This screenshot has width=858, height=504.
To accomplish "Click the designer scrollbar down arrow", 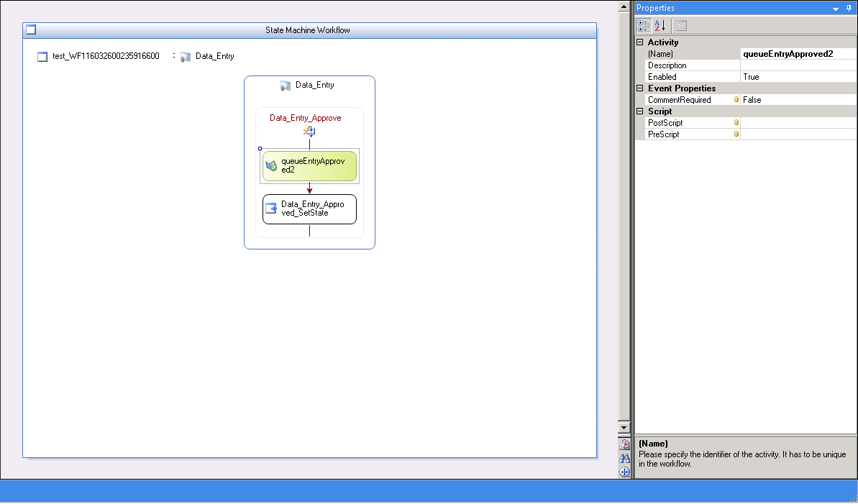I will pyautogui.click(x=624, y=429).
